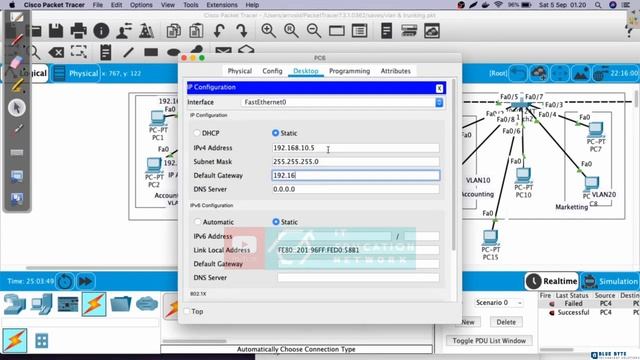The width and height of the screenshot is (640, 360).
Task: Select the IPv6 Static radio button
Action: (x=276, y=222)
